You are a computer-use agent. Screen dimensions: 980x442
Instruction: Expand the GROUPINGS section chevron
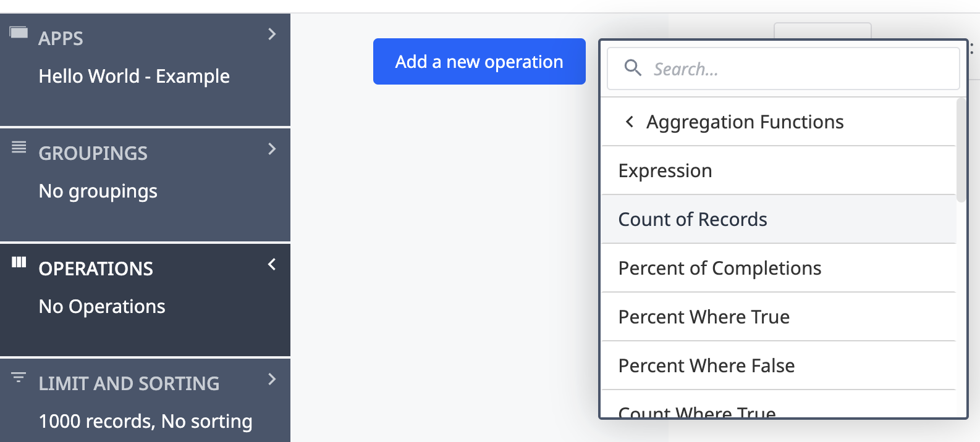click(272, 149)
